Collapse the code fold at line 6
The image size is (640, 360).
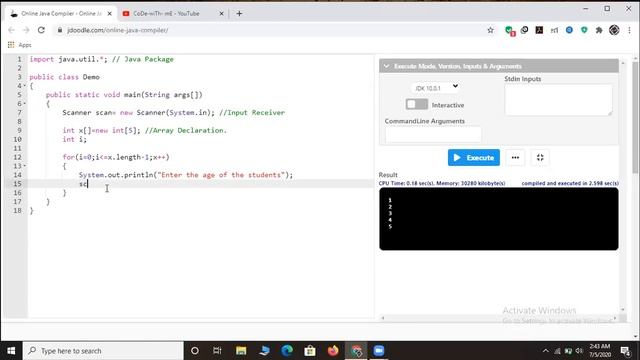(x=24, y=103)
